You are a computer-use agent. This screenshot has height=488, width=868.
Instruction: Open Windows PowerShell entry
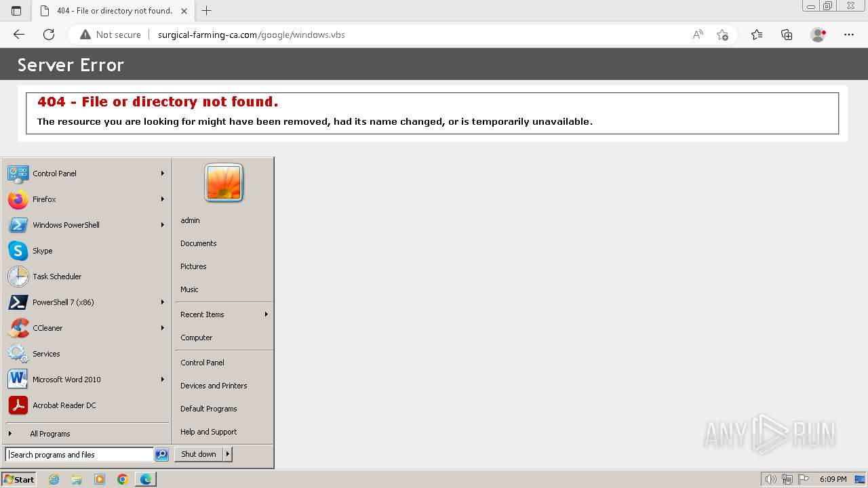[86, 225]
